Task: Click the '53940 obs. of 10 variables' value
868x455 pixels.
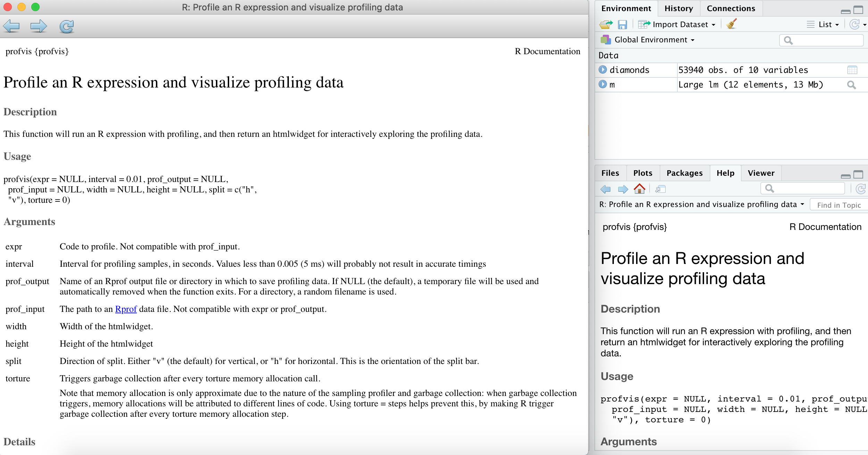Action: (x=743, y=70)
